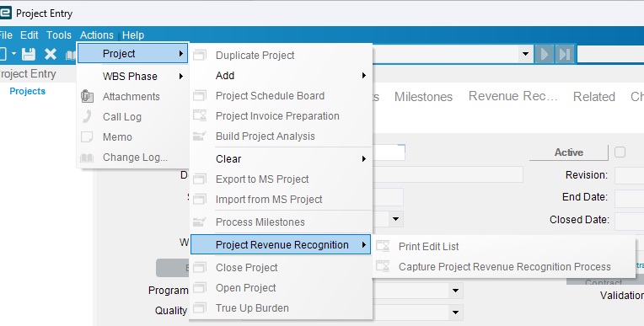The height and width of the screenshot is (326, 644).
Task: Click the Call Log phone icon
Action: point(87,116)
